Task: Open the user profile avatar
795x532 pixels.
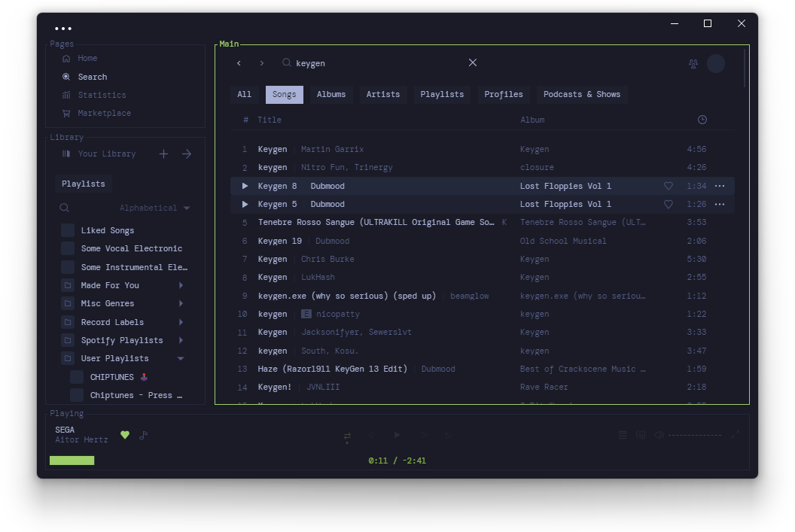Action: point(716,64)
